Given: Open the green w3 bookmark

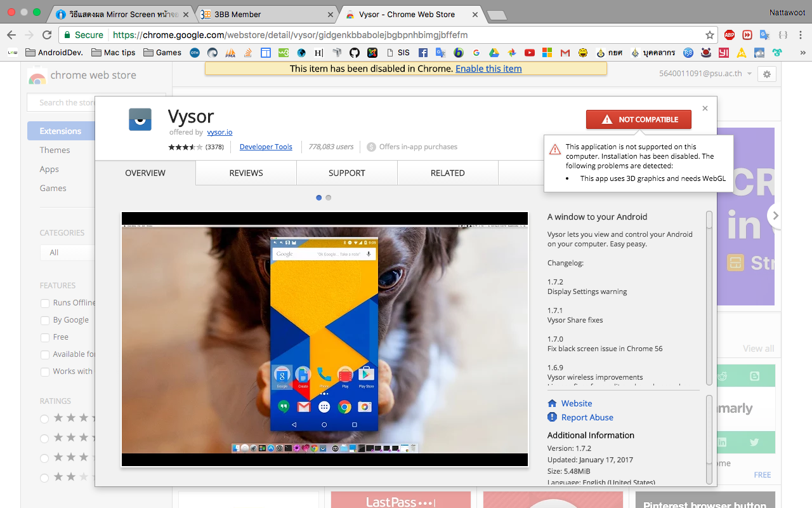Looking at the screenshot, I should (x=284, y=53).
